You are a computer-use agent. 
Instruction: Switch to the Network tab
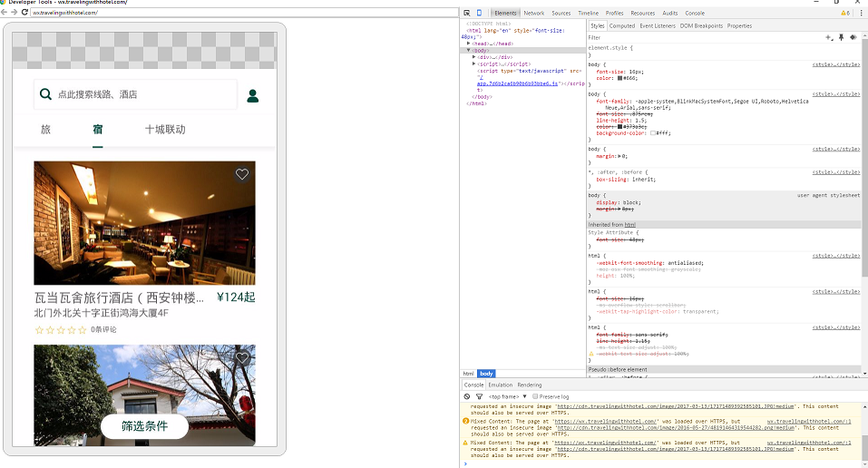click(x=533, y=14)
